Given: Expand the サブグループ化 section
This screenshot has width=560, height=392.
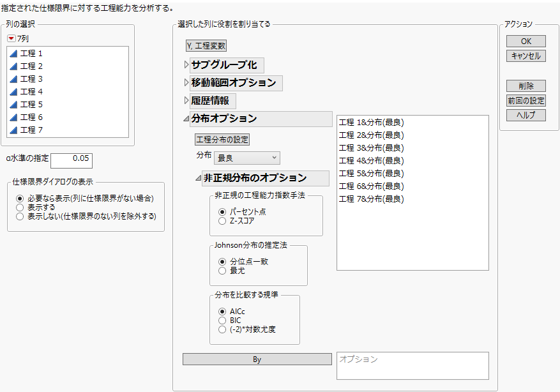Looking at the screenshot, I should click(225, 64).
